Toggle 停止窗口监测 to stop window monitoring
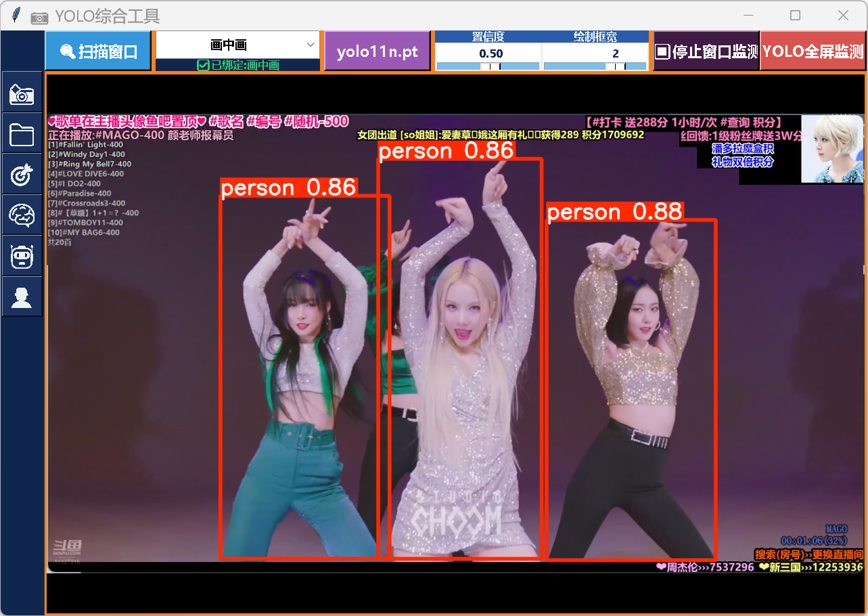 (706, 51)
